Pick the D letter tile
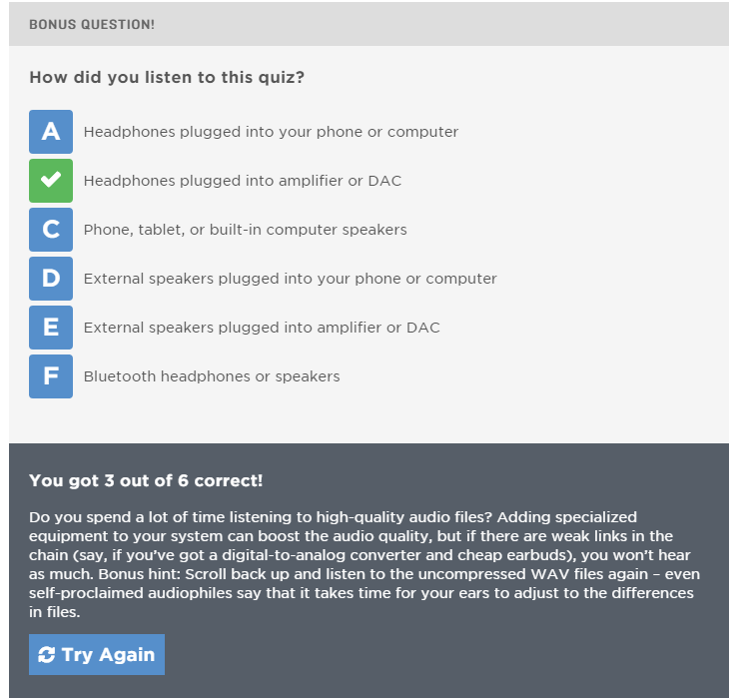Screen dimensions: 732x700 pyautogui.click(x=50, y=279)
